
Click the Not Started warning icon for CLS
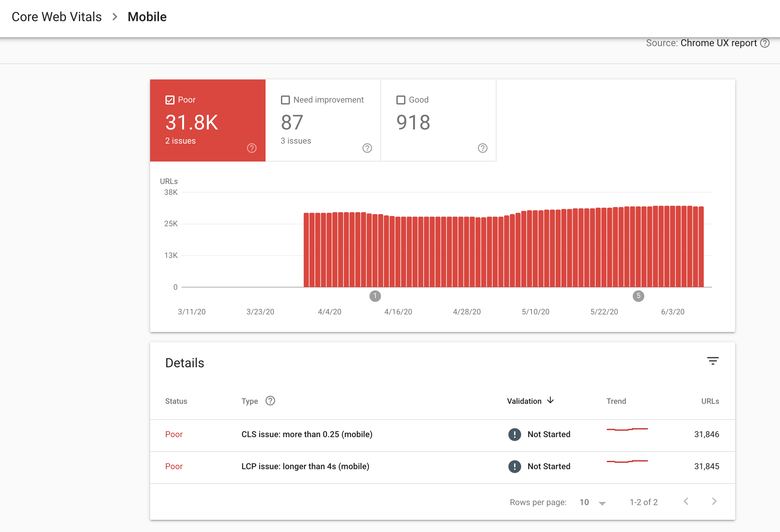[514, 434]
